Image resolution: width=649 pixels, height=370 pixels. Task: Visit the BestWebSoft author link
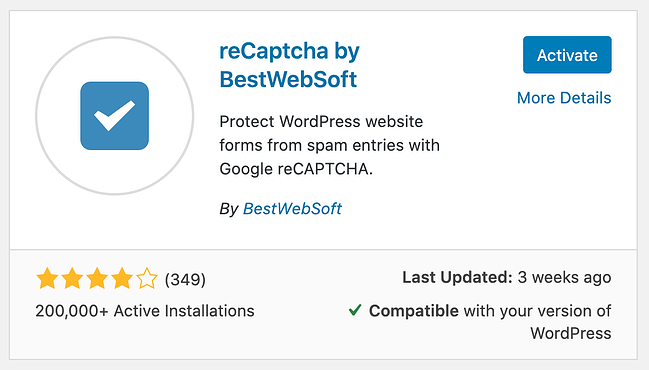coord(292,209)
